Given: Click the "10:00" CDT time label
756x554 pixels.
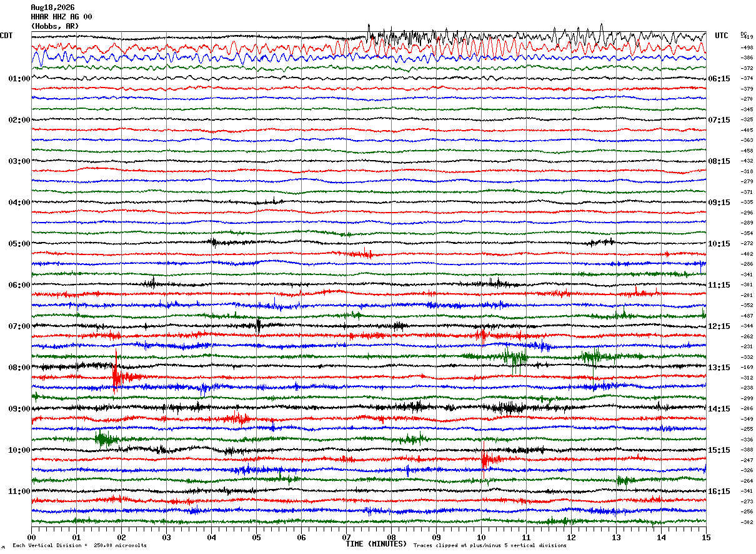Looking at the screenshot, I should (19, 450).
